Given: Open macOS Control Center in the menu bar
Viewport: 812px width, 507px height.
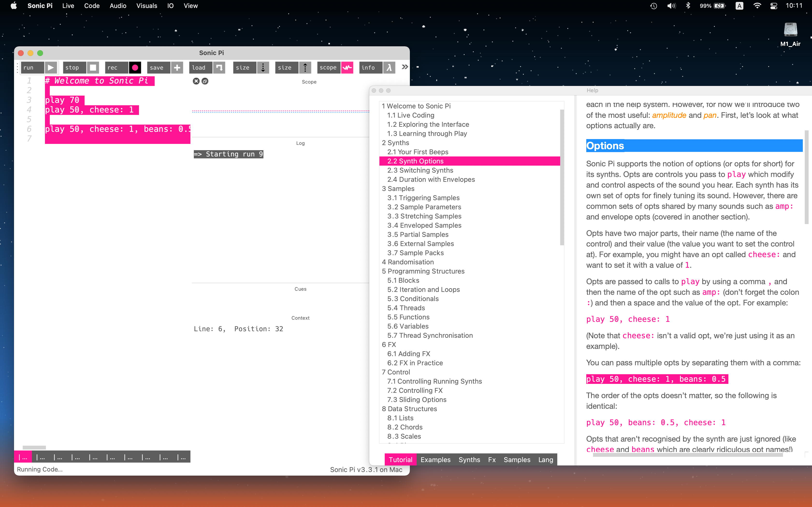Looking at the screenshot, I should tap(773, 6).
